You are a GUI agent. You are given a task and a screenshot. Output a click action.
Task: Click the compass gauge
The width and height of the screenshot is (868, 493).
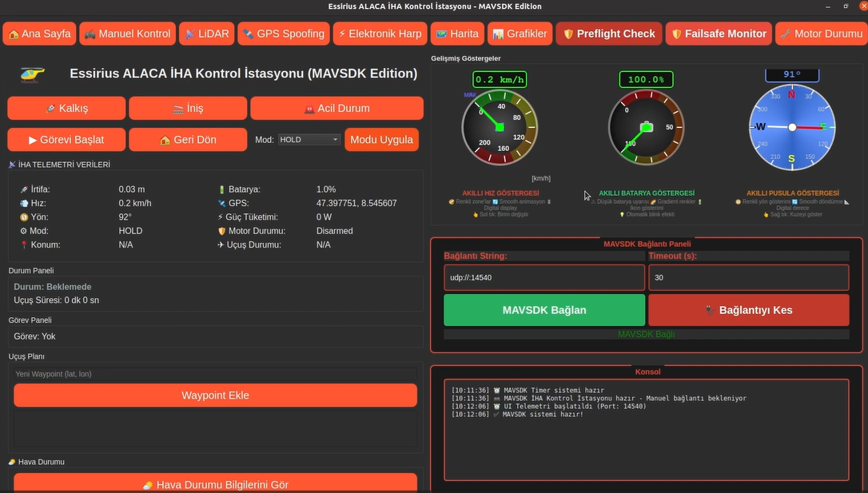point(791,127)
